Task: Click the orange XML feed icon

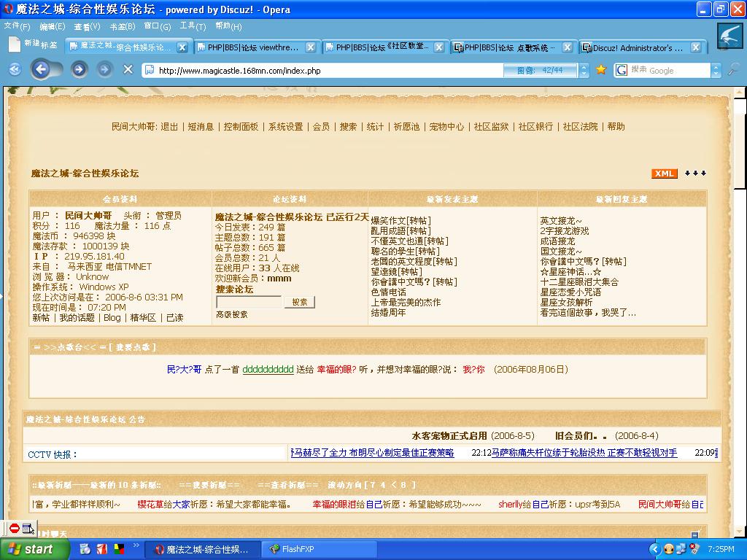Action: point(664,174)
